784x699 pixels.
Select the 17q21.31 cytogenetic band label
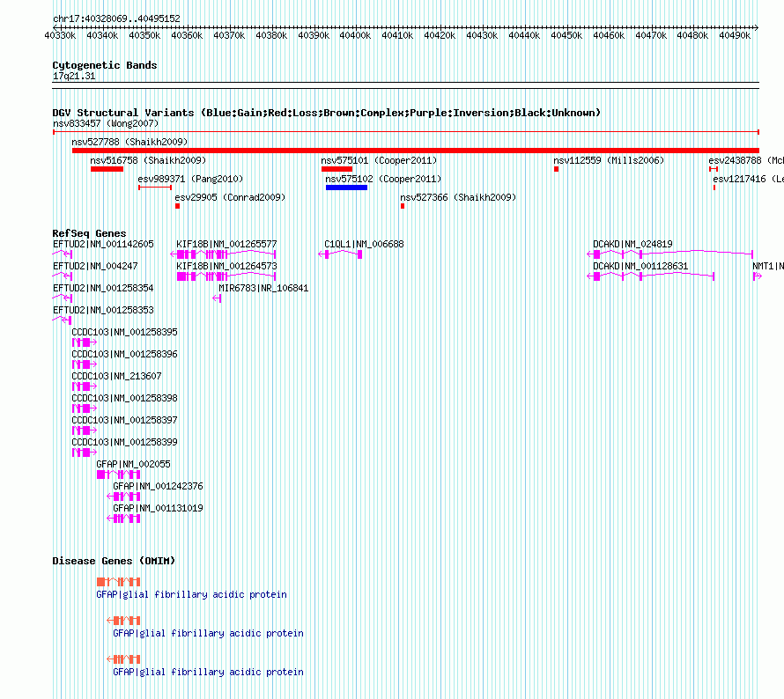click(x=74, y=77)
